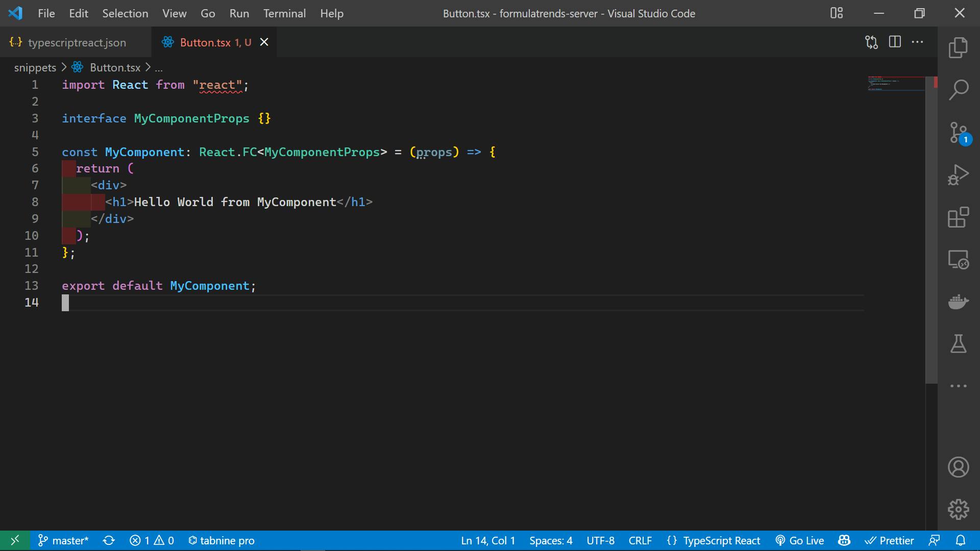Screen dimensions: 980x551
Task: Open notifications bell
Action: point(960,540)
